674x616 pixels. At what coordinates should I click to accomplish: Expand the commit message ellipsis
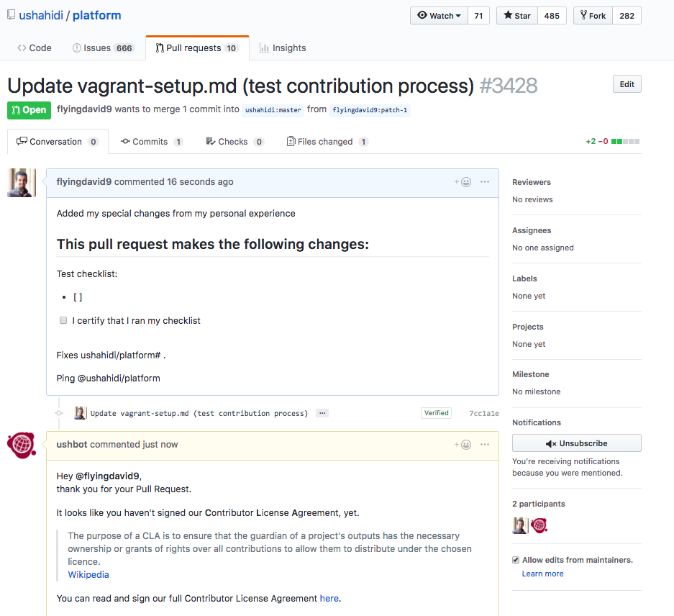click(322, 413)
